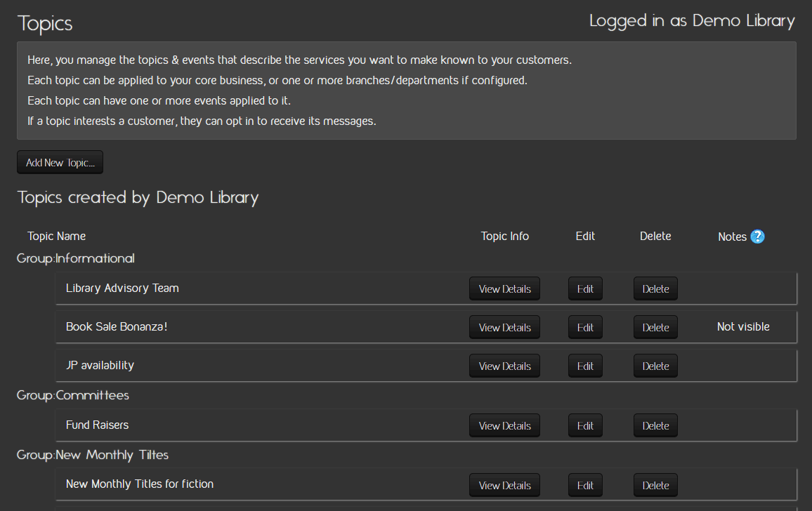Delete the Fund Raisers topic

coord(655,425)
